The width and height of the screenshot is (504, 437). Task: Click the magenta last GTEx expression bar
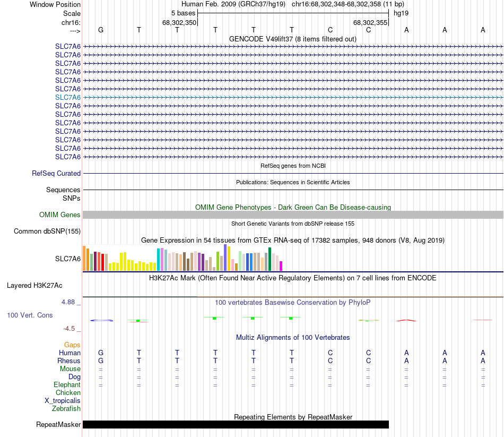(281, 266)
